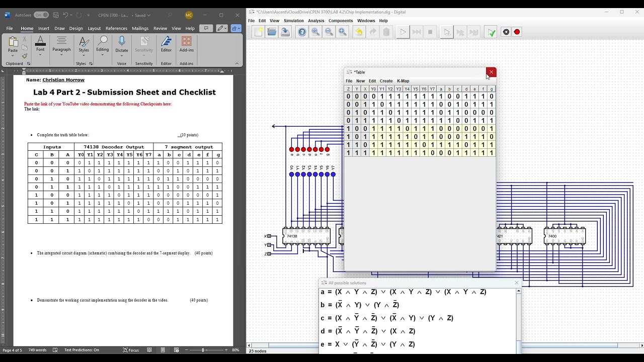Open the Create menu in Table window

pos(386,81)
